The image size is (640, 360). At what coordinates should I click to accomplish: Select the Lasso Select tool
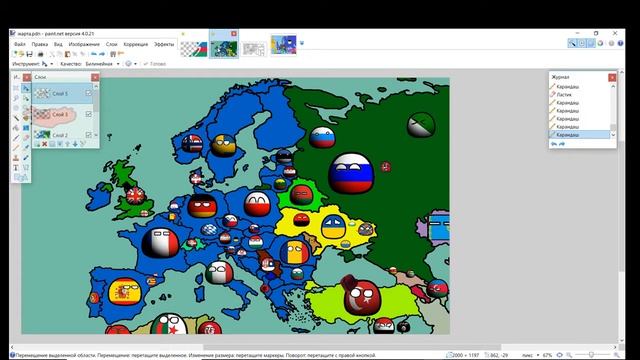click(x=16, y=98)
